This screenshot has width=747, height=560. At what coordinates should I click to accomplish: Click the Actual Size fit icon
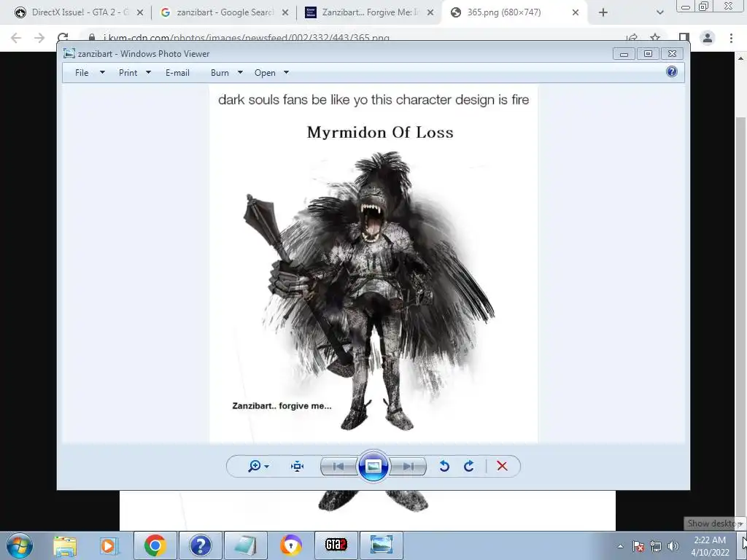(x=298, y=466)
